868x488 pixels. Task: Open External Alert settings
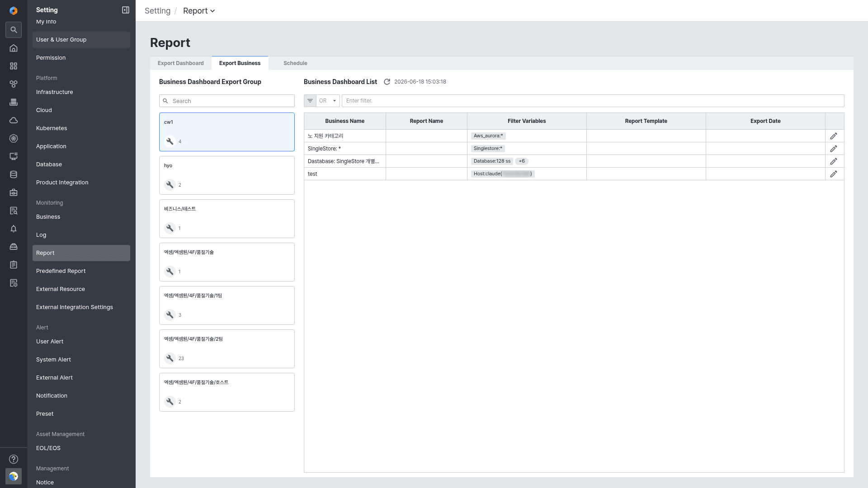[81, 378]
